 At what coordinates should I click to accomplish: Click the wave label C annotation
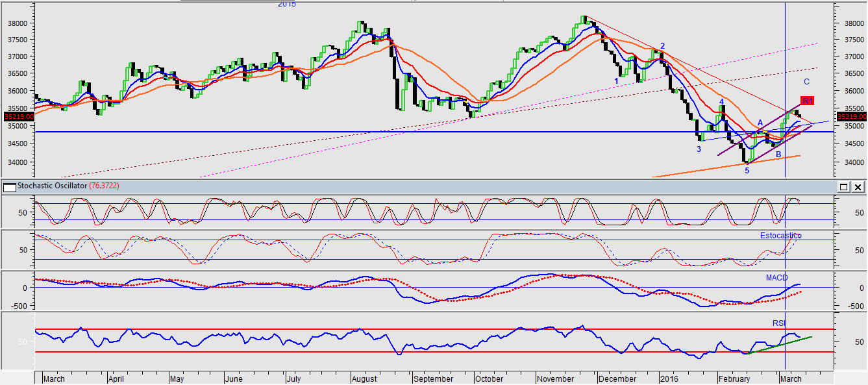tap(806, 82)
